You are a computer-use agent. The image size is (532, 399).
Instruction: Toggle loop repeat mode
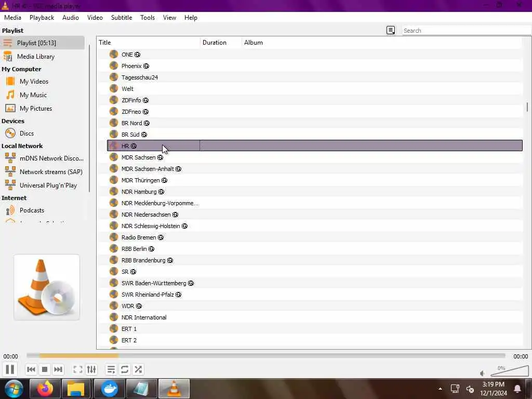pos(125,369)
